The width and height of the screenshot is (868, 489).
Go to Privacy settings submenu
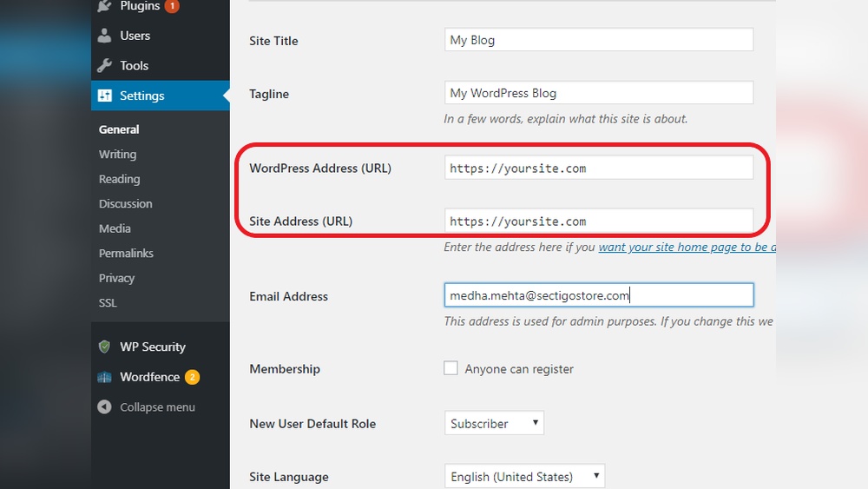(x=117, y=278)
